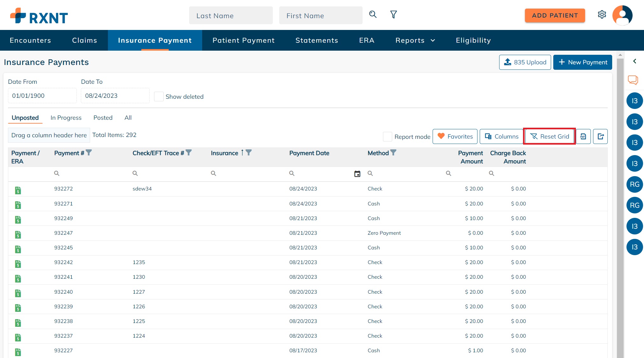Open payment icon for row 932239
Image resolution: width=644 pixels, height=358 pixels.
18,308
